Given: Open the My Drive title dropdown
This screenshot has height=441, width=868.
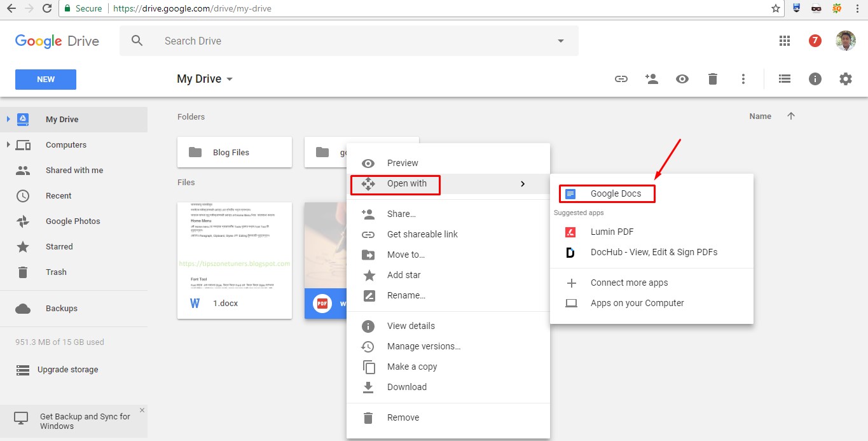Looking at the screenshot, I should pyautogui.click(x=205, y=79).
